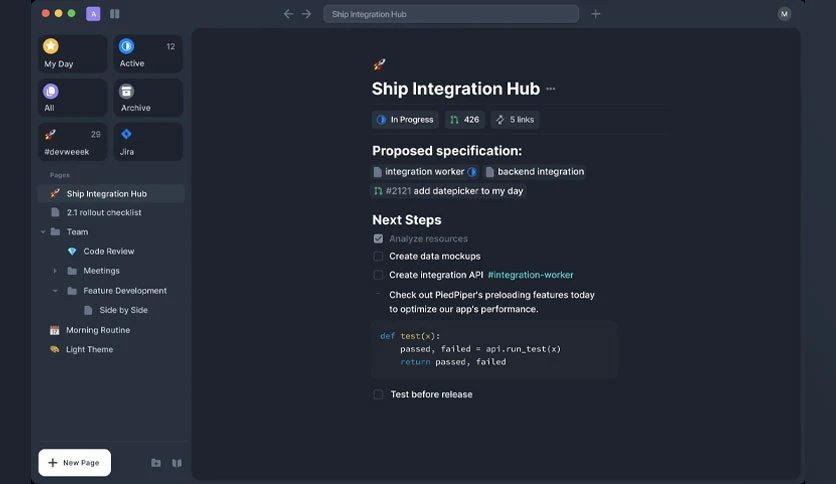836x484 pixels.
Task: Go back with the left arrow
Action: pos(288,14)
